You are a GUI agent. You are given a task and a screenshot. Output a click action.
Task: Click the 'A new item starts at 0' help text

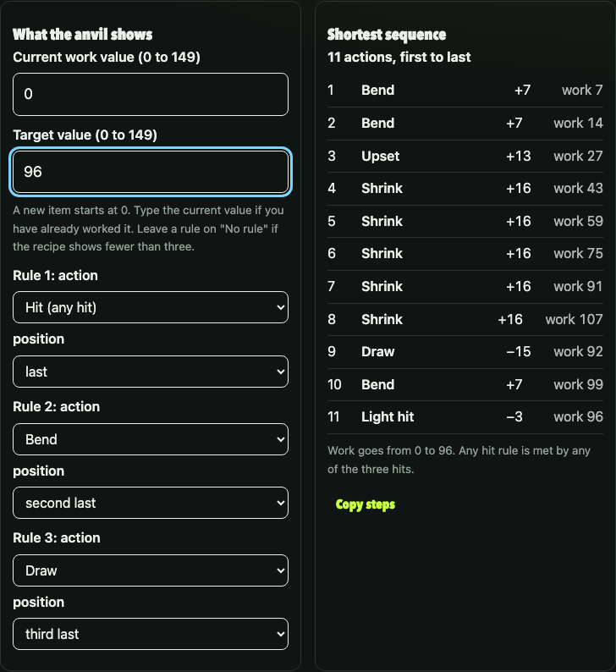tap(148, 229)
